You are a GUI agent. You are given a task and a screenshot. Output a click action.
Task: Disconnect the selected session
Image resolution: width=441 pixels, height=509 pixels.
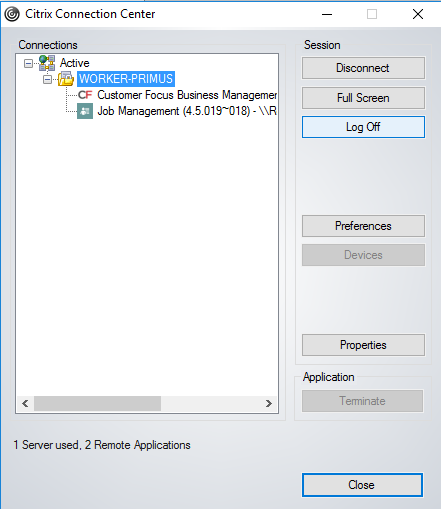tap(363, 68)
